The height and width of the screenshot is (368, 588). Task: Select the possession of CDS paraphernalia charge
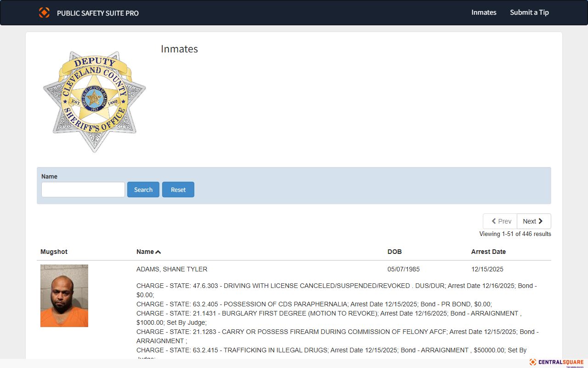click(x=314, y=304)
